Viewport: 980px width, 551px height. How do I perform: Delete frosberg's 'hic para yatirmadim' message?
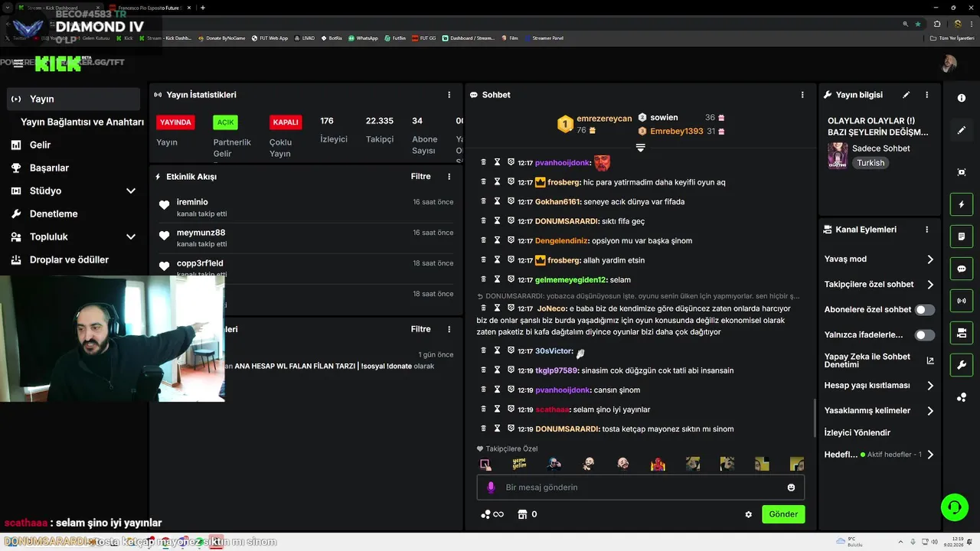(483, 182)
